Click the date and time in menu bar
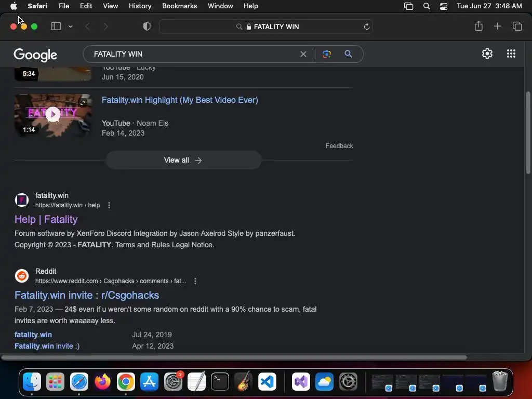Viewport: 532px width, 399px height. [x=489, y=6]
